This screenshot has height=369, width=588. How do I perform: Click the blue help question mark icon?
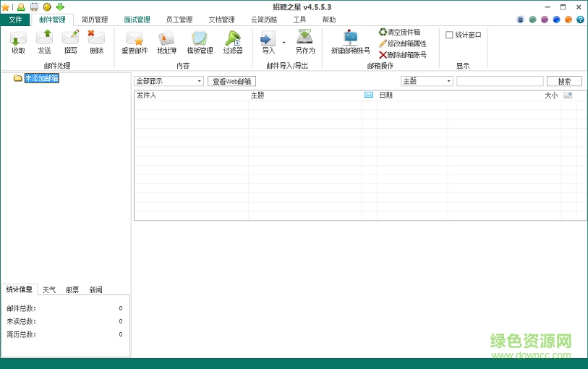[x=580, y=20]
